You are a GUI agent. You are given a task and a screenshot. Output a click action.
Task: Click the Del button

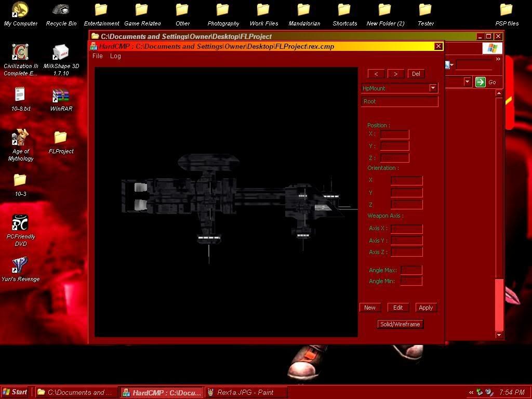pos(416,74)
